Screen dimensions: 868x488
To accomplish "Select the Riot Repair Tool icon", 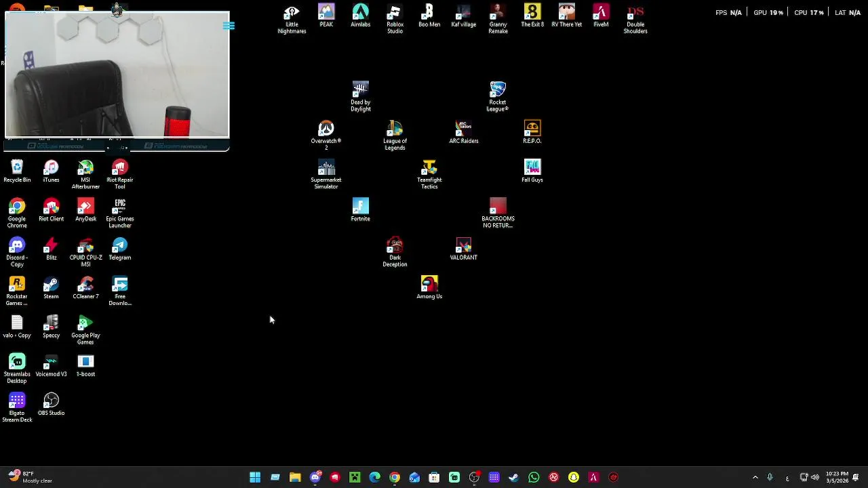I will 119,175.
